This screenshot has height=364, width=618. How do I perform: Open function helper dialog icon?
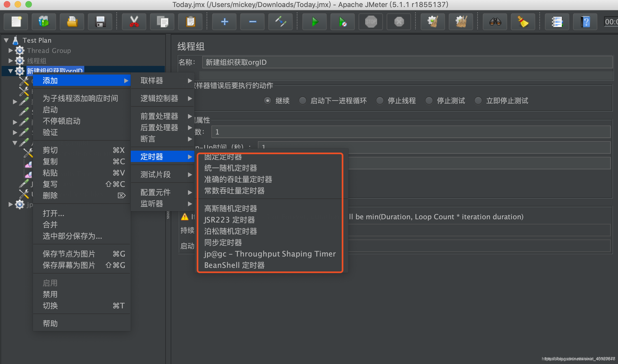[557, 22]
